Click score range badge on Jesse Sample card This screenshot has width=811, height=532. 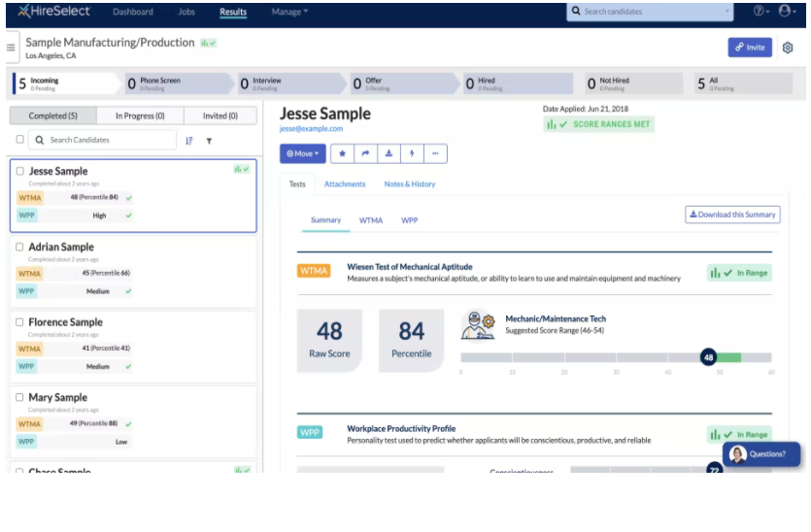pos(242,169)
